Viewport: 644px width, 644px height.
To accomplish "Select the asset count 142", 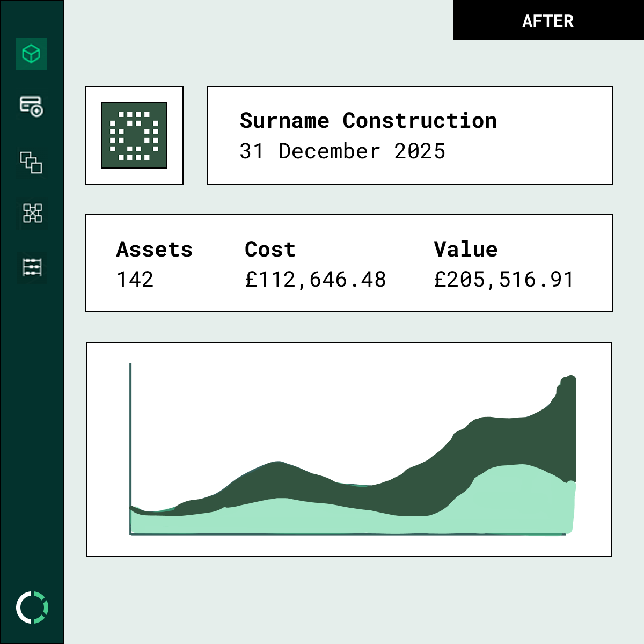I will [135, 280].
